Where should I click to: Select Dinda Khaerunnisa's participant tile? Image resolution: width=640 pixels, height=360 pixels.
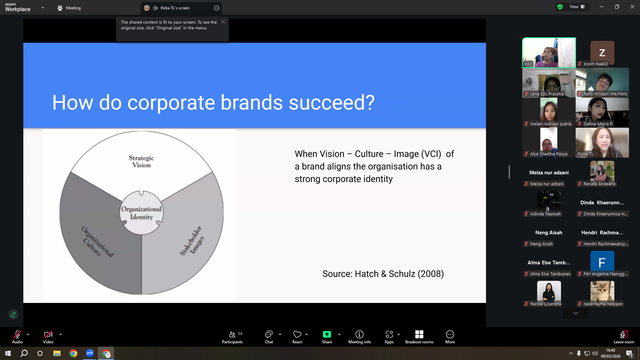tap(602, 202)
